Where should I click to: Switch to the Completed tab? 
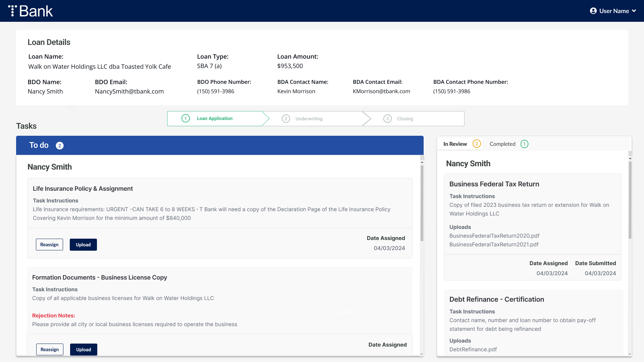(x=502, y=144)
